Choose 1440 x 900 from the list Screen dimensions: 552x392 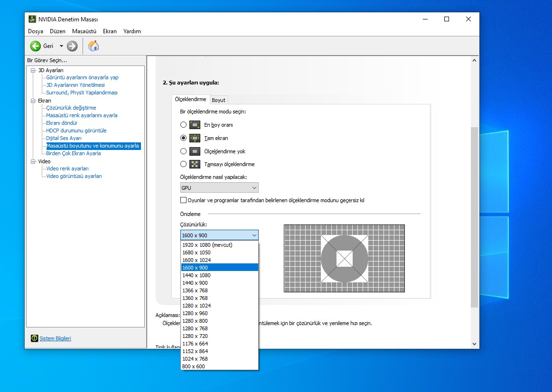220,283
